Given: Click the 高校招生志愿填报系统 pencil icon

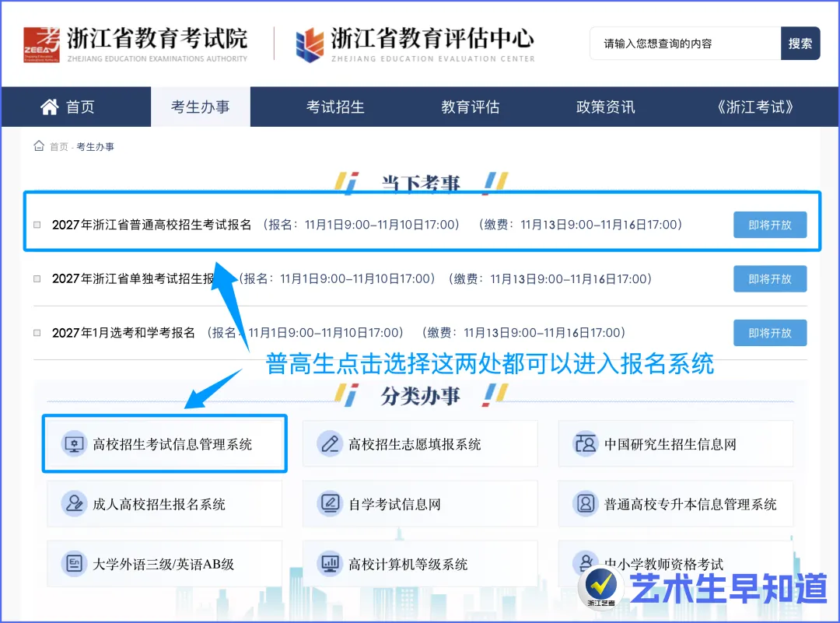Looking at the screenshot, I should point(330,444).
